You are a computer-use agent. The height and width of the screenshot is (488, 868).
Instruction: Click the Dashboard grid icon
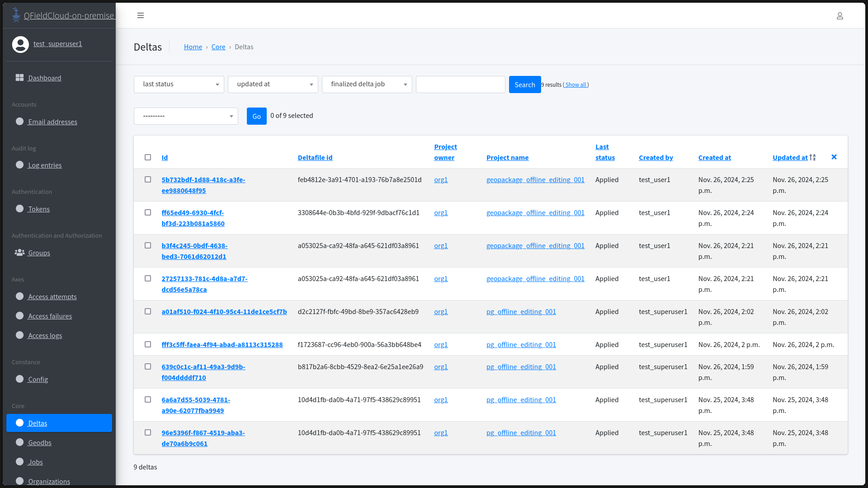(x=19, y=78)
